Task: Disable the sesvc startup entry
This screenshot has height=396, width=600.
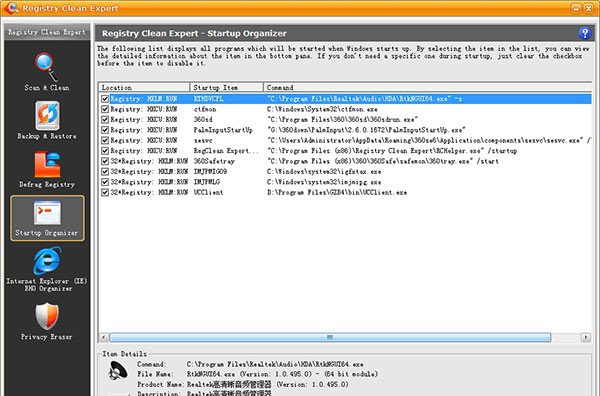Action: (x=105, y=140)
